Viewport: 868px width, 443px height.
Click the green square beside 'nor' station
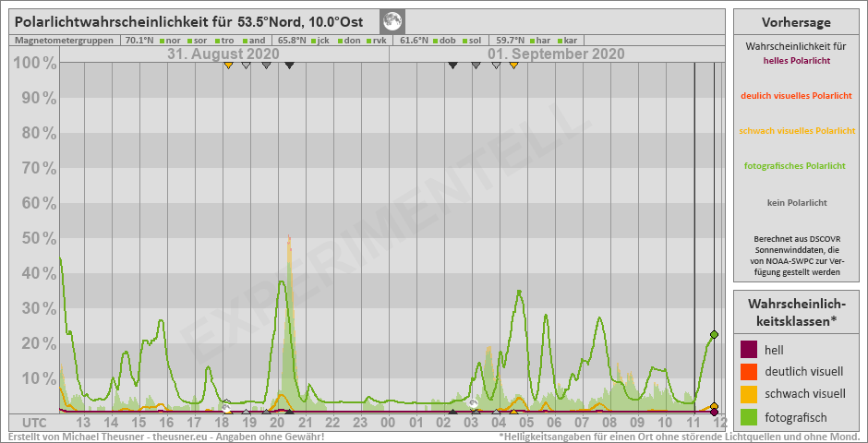point(162,41)
